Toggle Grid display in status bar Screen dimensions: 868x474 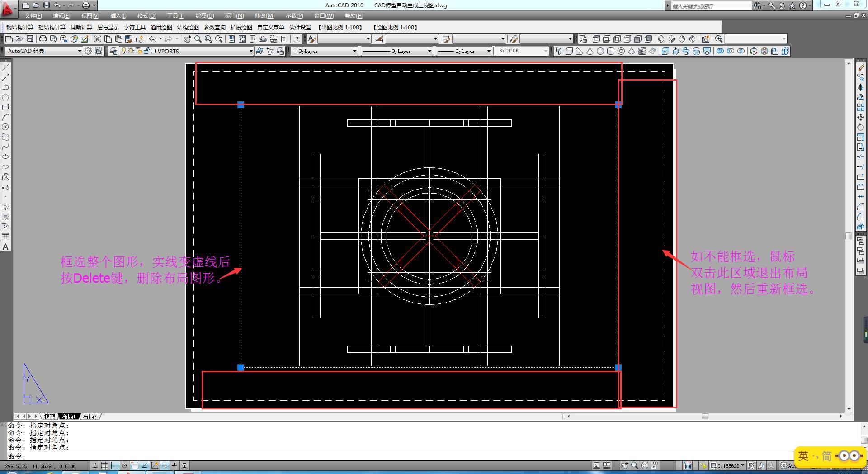pos(105,465)
